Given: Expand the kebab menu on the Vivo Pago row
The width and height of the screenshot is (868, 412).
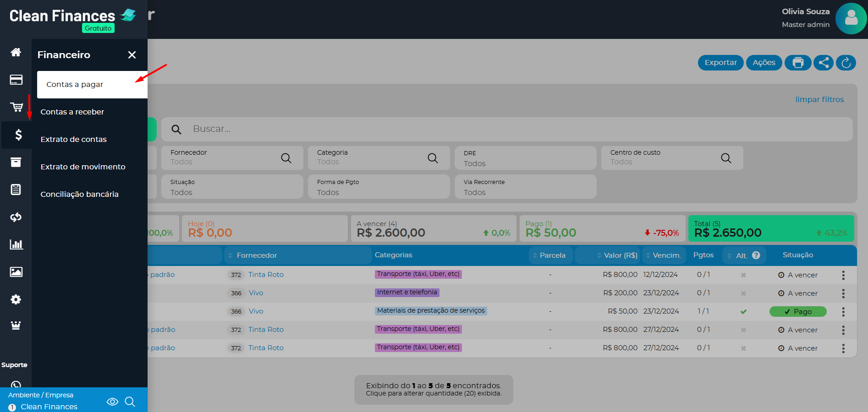Looking at the screenshot, I should click(x=843, y=311).
